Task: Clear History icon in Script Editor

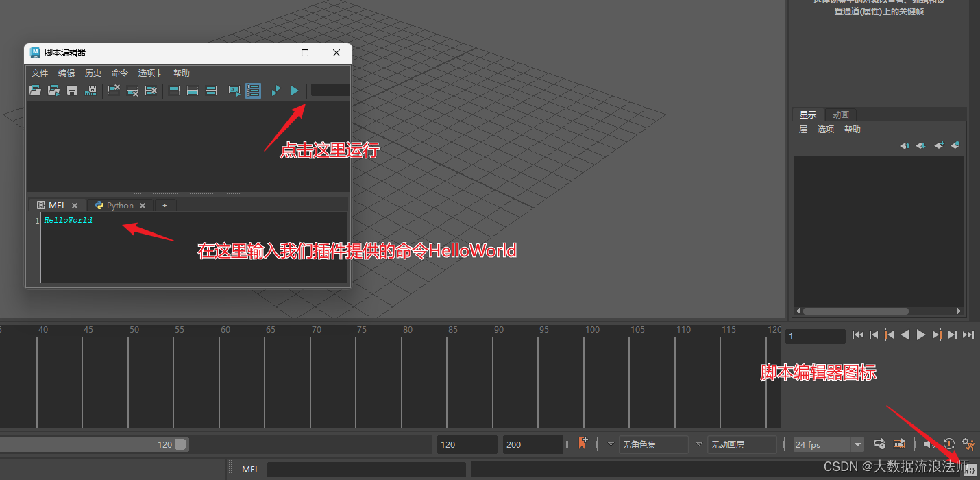Action: [x=114, y=91]
